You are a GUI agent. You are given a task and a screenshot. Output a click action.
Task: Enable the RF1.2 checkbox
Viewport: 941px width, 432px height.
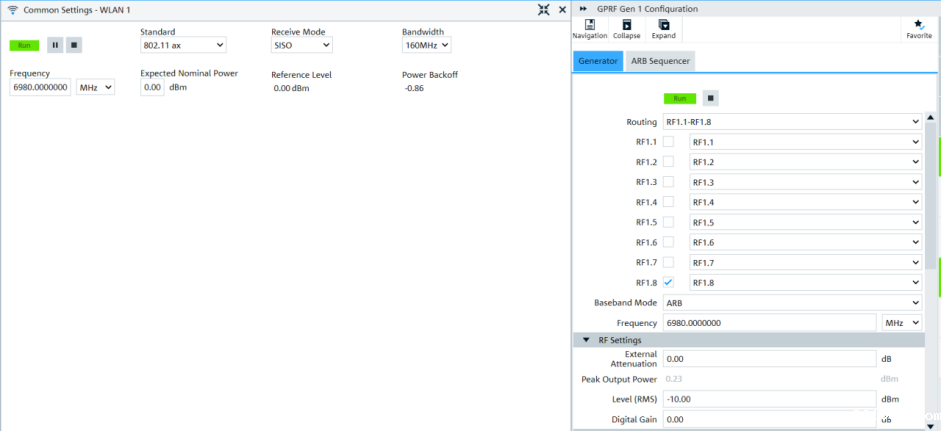668,162
